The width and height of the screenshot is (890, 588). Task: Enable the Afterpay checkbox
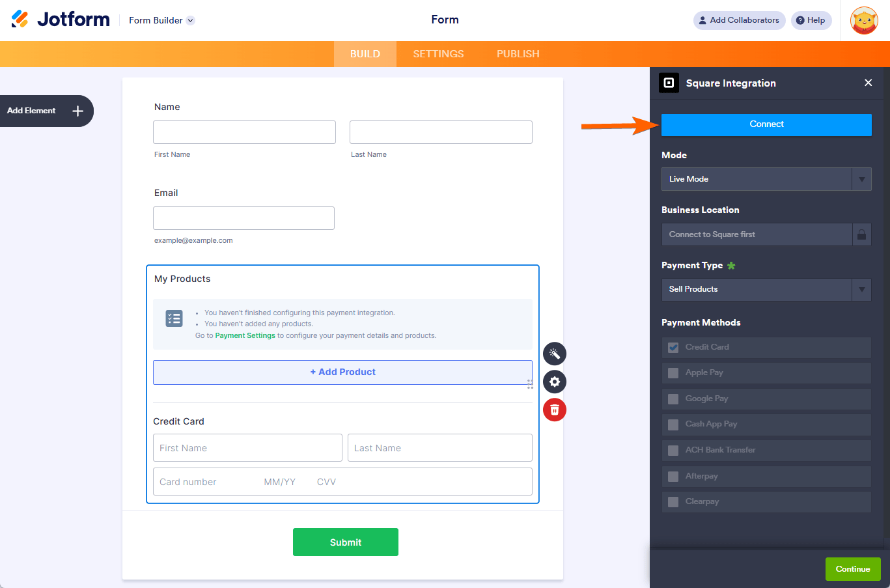(673, 476)
